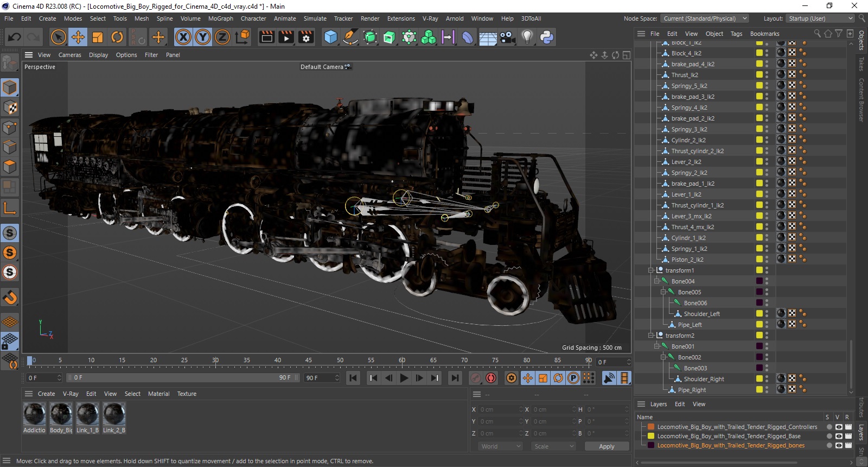868x467 pixels.
Task: Collapse the Bone005 tree node
Action: click(x=663, y=292)
